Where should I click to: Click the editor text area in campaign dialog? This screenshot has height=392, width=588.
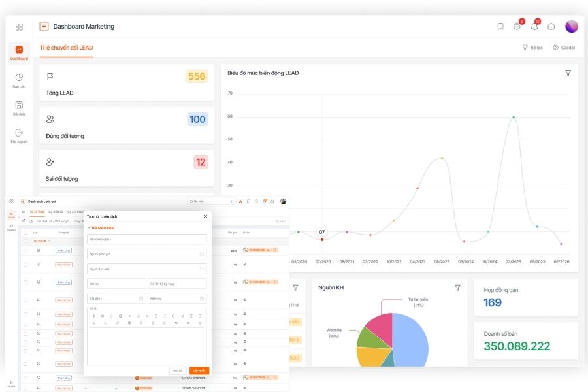point(146,346)
